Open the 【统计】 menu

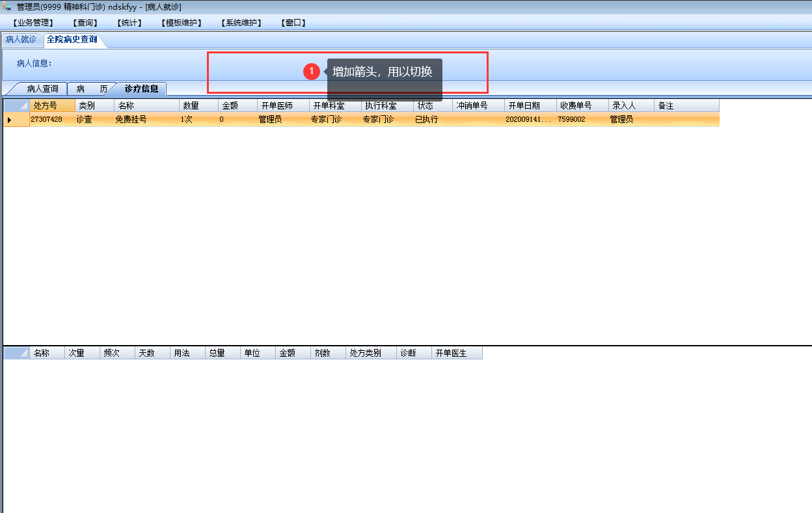[129, 23]
